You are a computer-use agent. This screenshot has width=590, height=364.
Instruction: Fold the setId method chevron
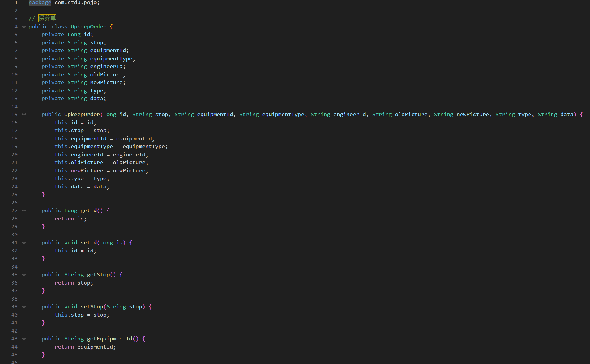point(24,243)
